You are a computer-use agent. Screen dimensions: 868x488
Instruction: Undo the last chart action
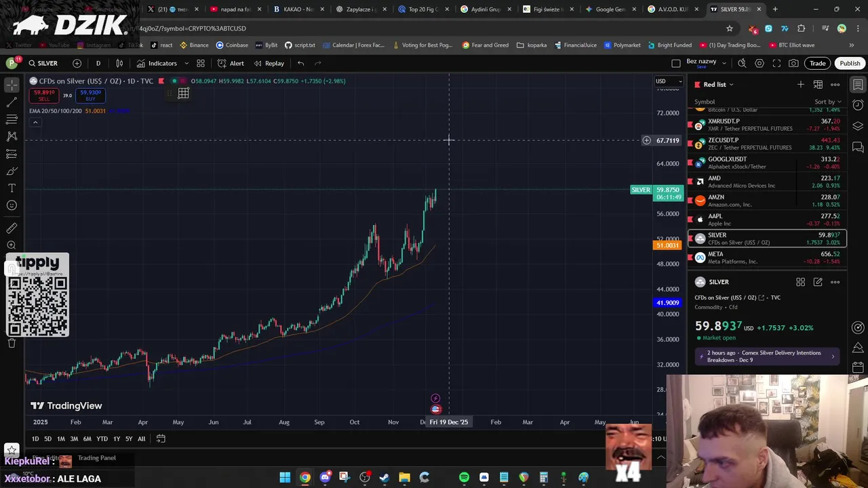[x=300, y=63]
